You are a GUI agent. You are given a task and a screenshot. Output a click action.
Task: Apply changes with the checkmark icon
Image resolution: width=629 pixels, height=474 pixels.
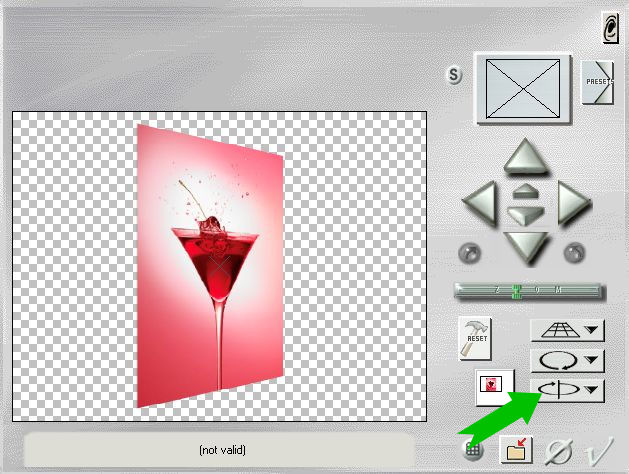pyautogui.click(x=599, y=451)
